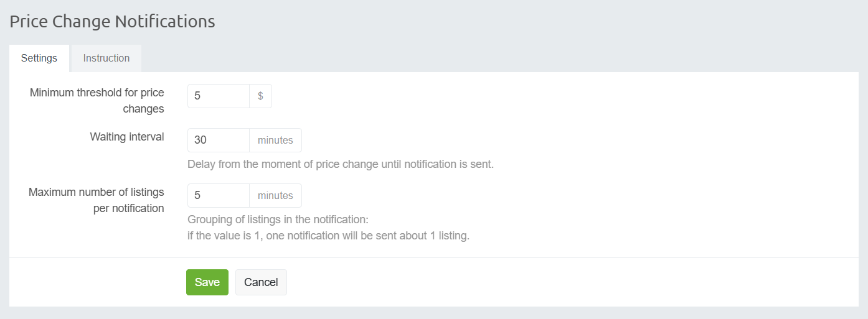868x319 pixels.
Task: Select the Maximum number of listings field
Action: [219, 196]
